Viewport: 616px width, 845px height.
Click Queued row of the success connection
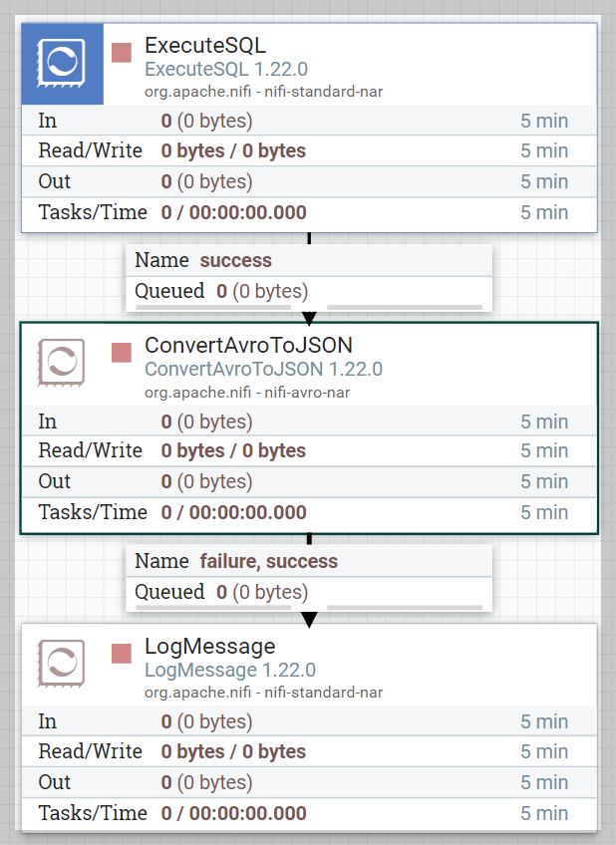click(309, 292)
